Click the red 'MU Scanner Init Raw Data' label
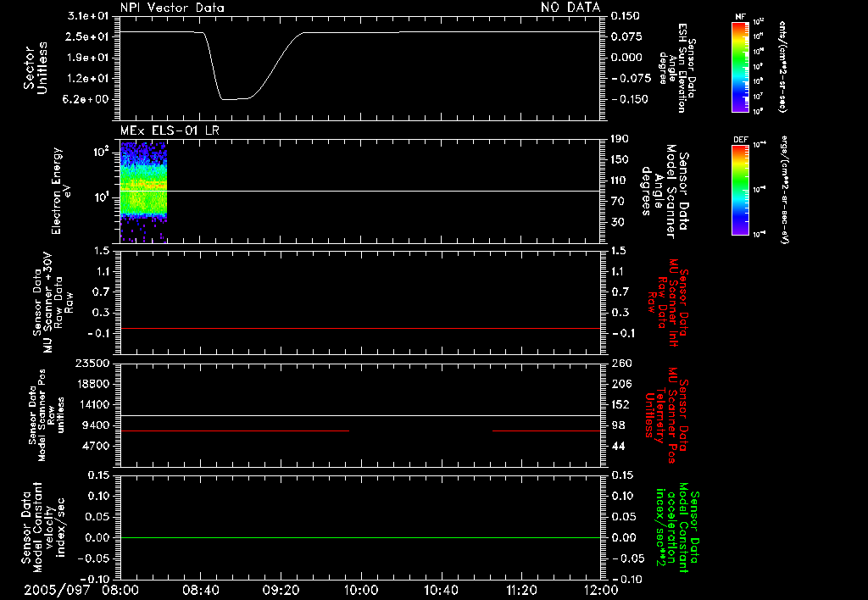This screenshot has width=868, height=600. [x=668, y=303]
